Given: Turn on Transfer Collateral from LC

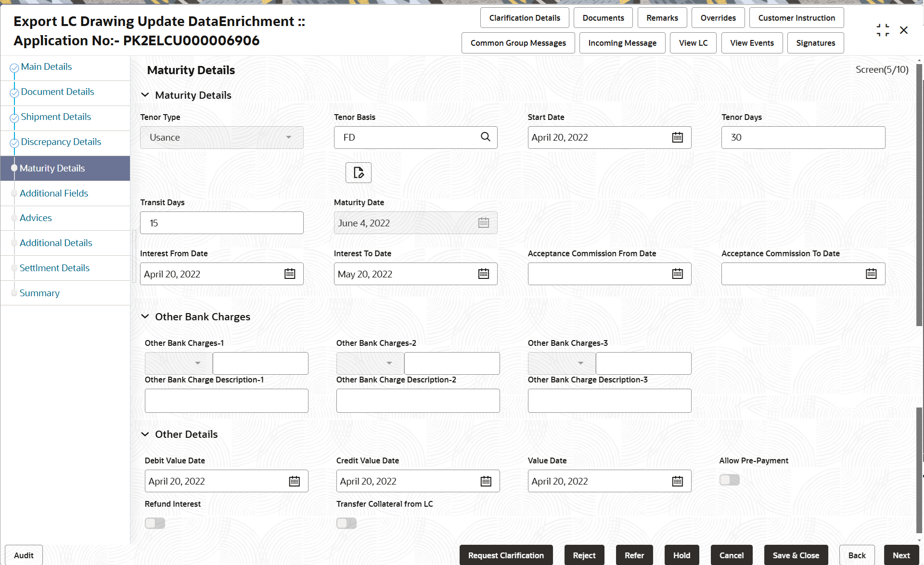Looking at the screenshot, I should pos(346,523).
